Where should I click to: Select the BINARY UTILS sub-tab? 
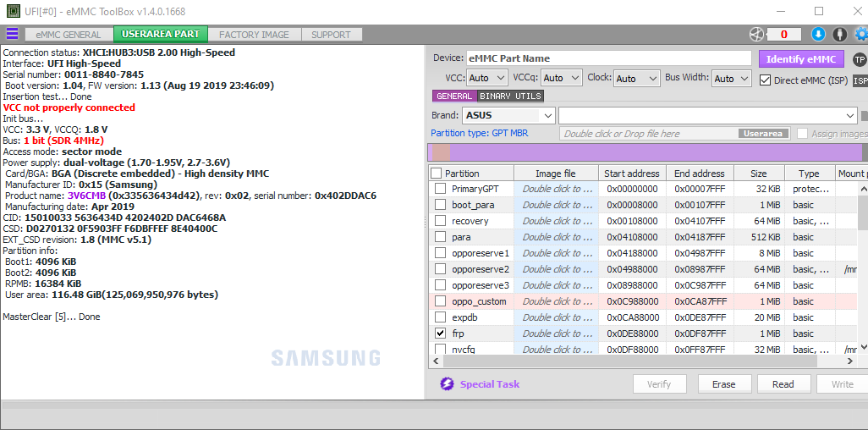click(510, 96)
